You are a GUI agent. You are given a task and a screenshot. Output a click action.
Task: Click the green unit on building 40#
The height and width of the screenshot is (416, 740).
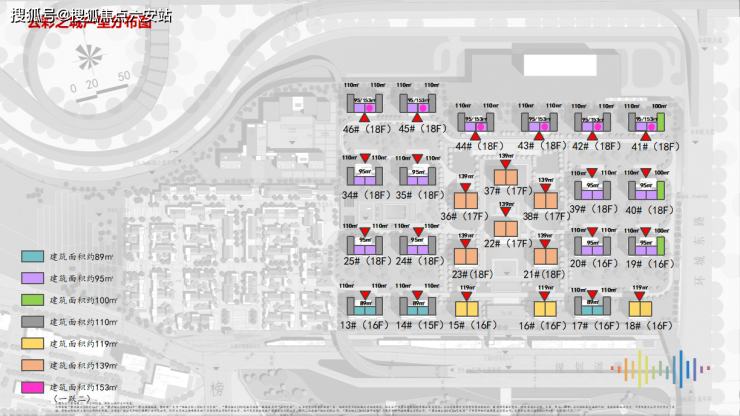point(660,189)
